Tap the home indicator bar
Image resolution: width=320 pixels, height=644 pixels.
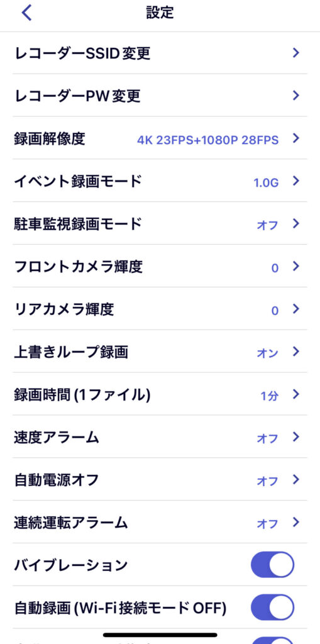(x=160, y=635)
